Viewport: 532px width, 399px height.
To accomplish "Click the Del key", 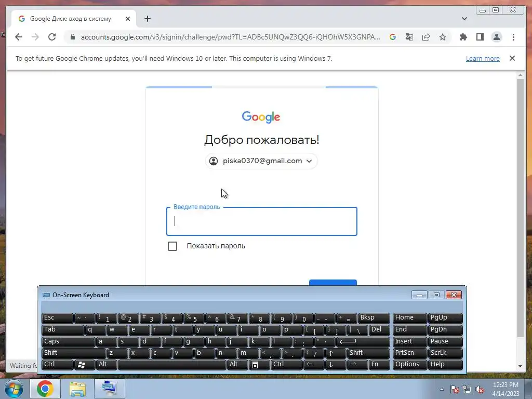I will [379, 330].
